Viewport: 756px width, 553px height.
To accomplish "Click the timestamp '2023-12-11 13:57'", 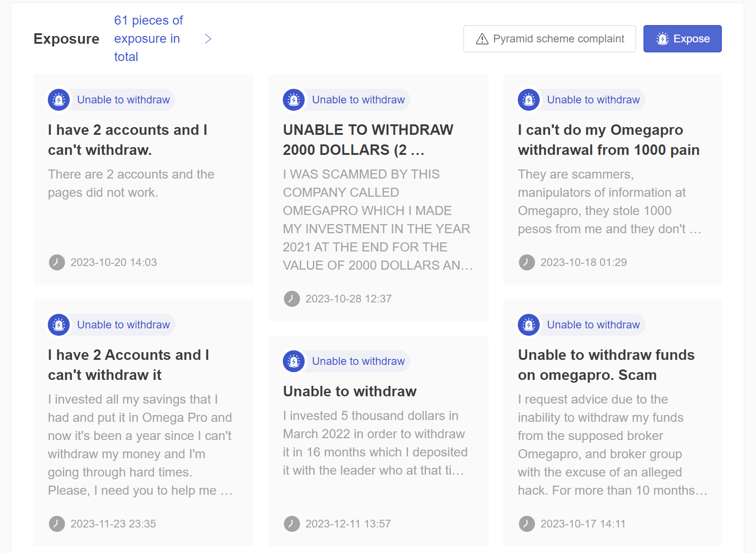I will coord(348,524).
